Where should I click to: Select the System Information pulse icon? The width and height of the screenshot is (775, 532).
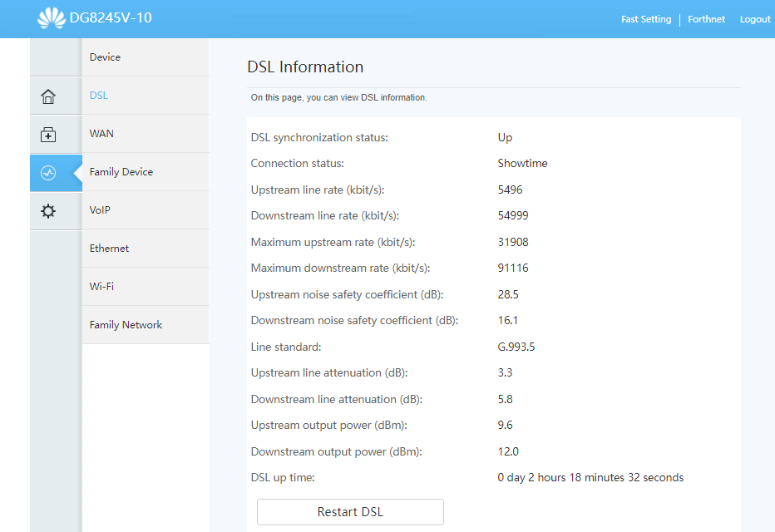[x=48, y=173]
